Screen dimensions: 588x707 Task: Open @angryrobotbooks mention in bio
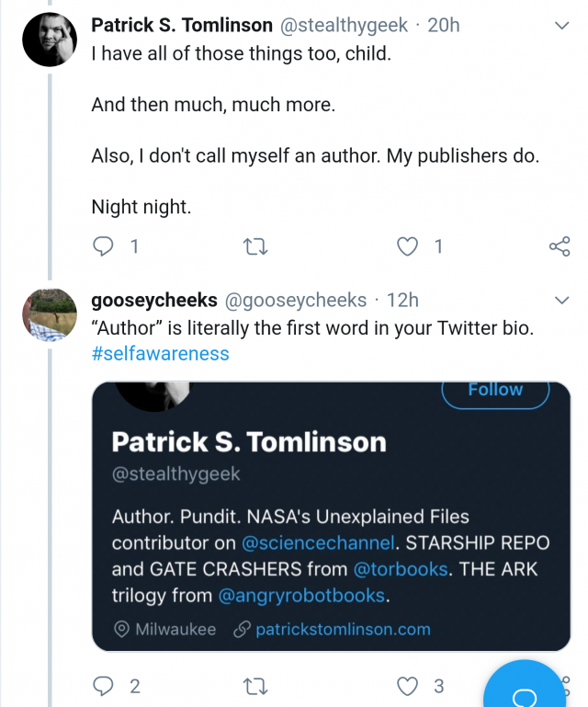[302, 596]
